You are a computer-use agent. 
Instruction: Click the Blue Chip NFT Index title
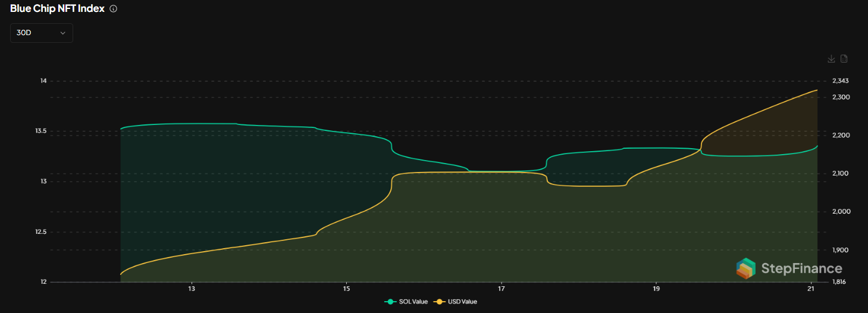(57, 9)
